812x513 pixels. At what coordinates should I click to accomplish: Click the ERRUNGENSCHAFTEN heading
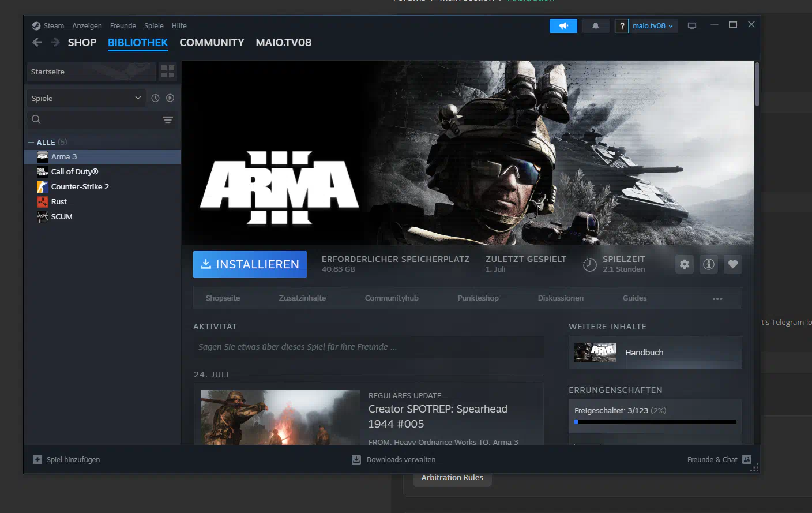(x=615, y=390)
